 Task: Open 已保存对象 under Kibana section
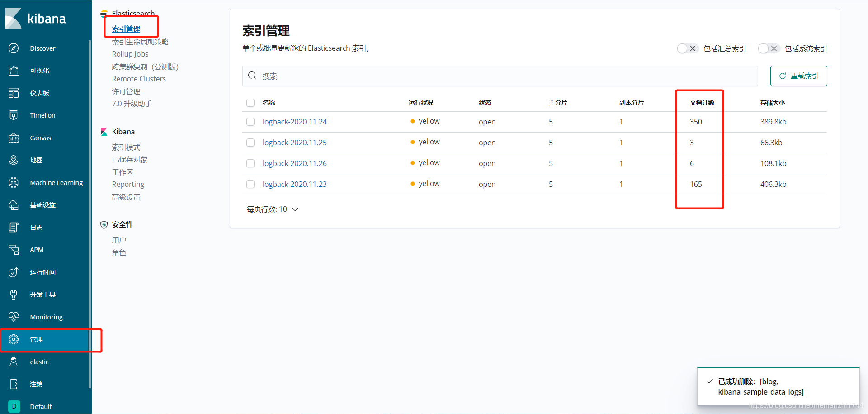coord(130,159)
